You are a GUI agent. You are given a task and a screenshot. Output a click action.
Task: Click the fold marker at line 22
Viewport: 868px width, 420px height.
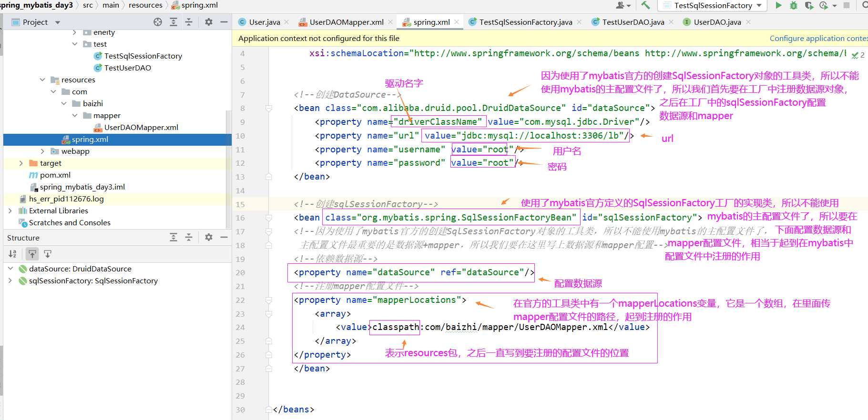coord(269,300)
